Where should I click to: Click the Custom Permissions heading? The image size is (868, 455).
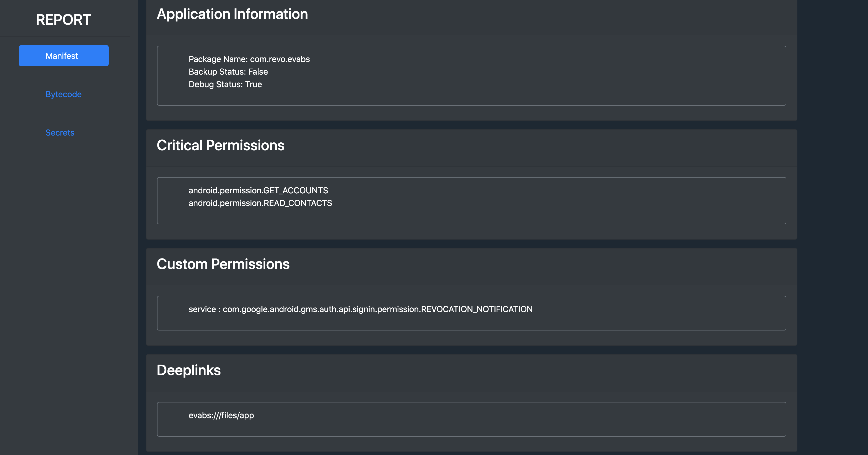click(x=223, y=264)
